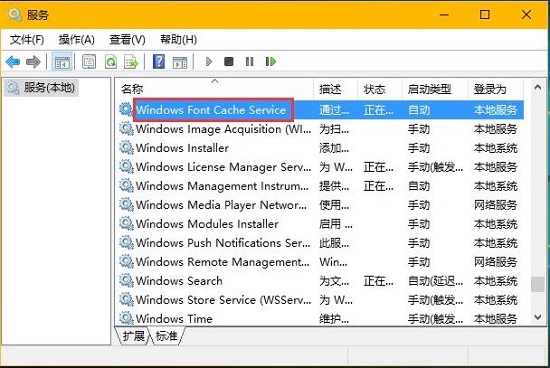Click the vertical scrollbar thumb
Image resolution: width=550 pixels, height=368 pixels.
coord(537,284)
